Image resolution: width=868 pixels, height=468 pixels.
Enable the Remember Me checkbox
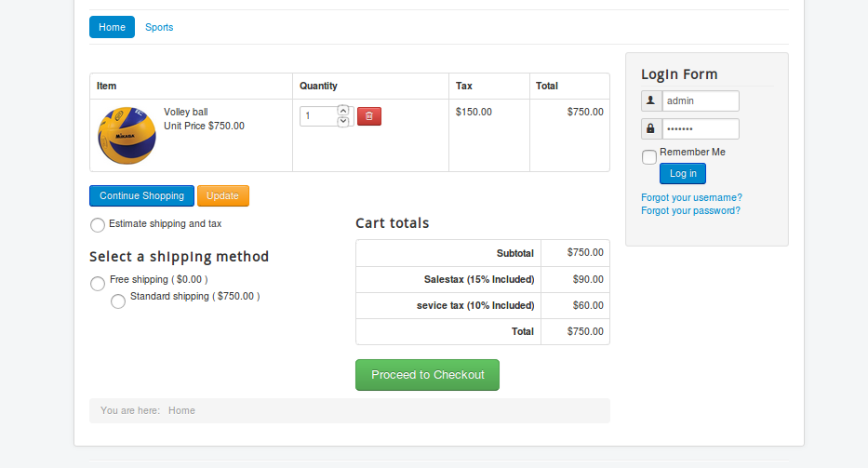[649, 157]
